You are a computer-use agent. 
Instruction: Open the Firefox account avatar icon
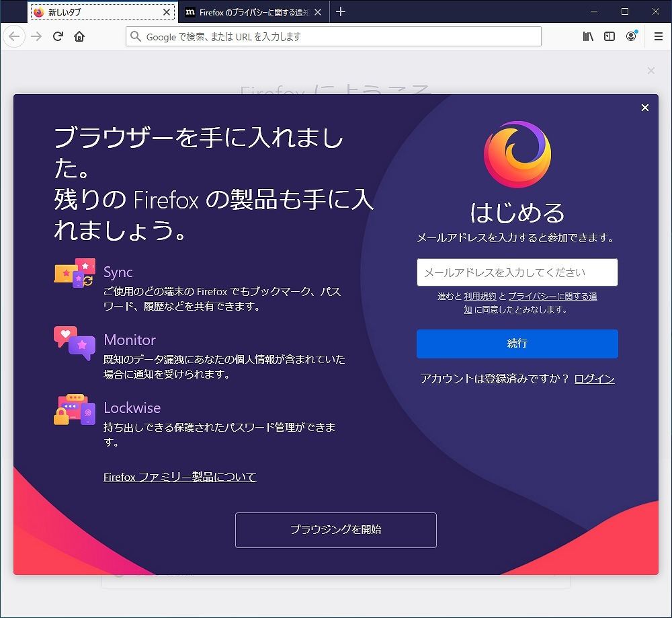point(631,36)
